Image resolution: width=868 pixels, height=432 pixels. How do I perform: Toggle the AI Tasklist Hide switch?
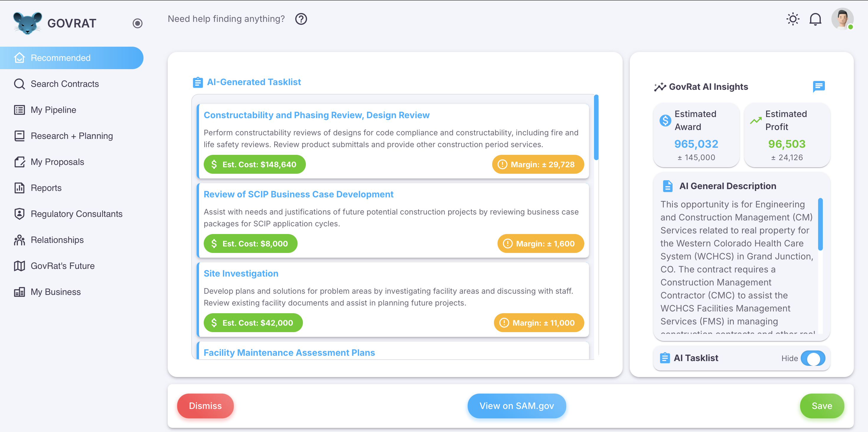(812, 358)
